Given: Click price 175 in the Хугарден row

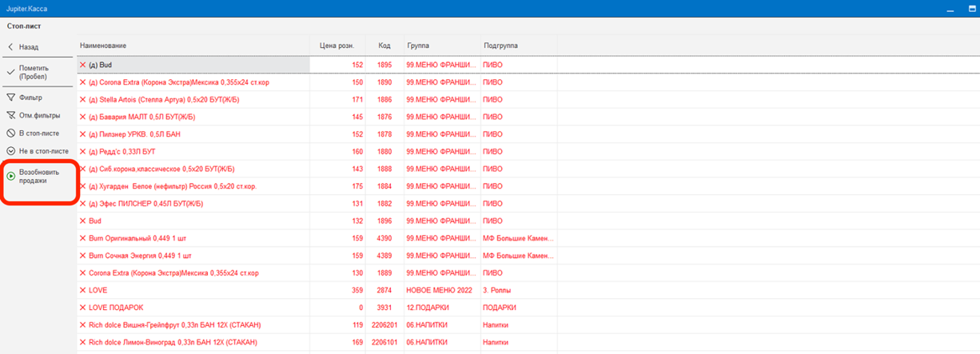Looking at the screenshot, I should pos(357,186).
